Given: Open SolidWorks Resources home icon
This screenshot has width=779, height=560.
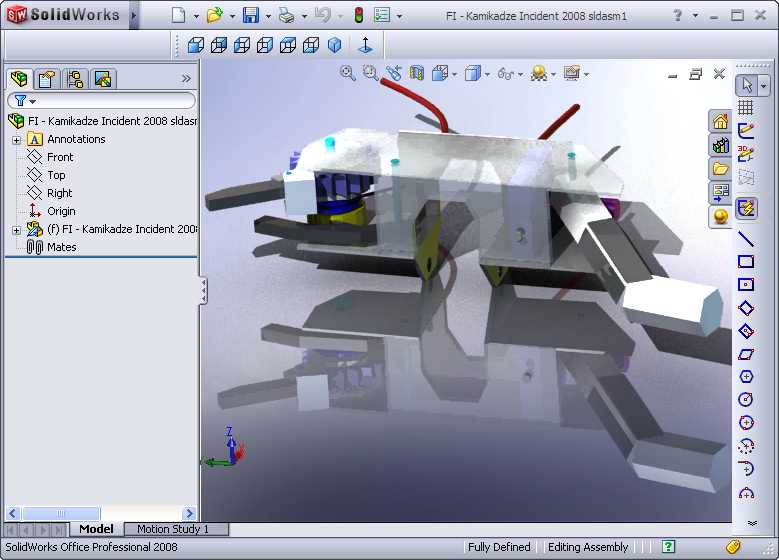Looking at the screenshot, I should tap(720, 121).
